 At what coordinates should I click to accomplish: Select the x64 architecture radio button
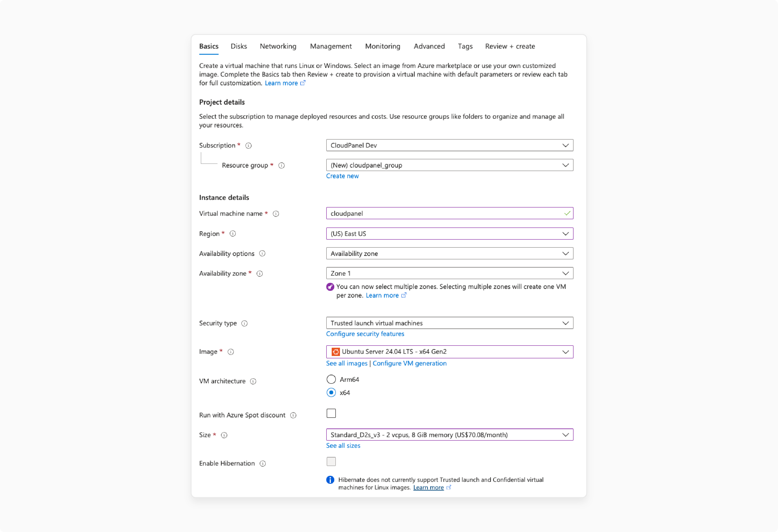pos(331,392)
